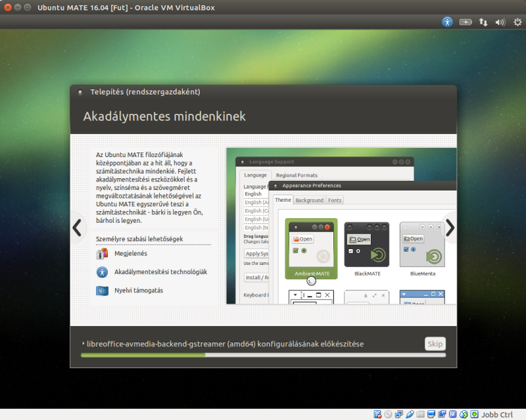Open the sound volume indicator
The width and height of the screenshot is (526, 420).
500,22
